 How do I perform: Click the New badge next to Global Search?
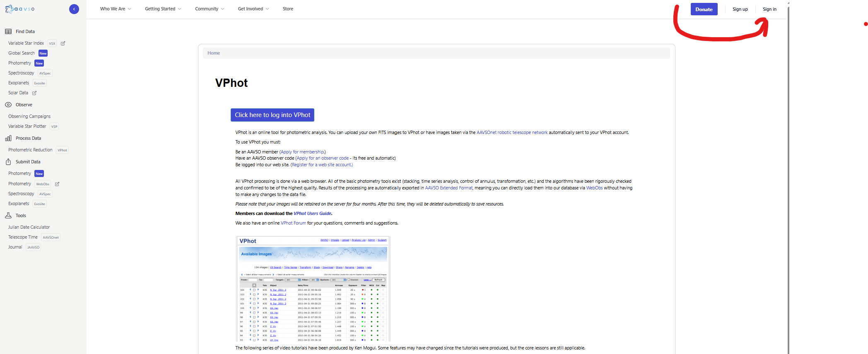pyautogui.click(x=43, y=53)
